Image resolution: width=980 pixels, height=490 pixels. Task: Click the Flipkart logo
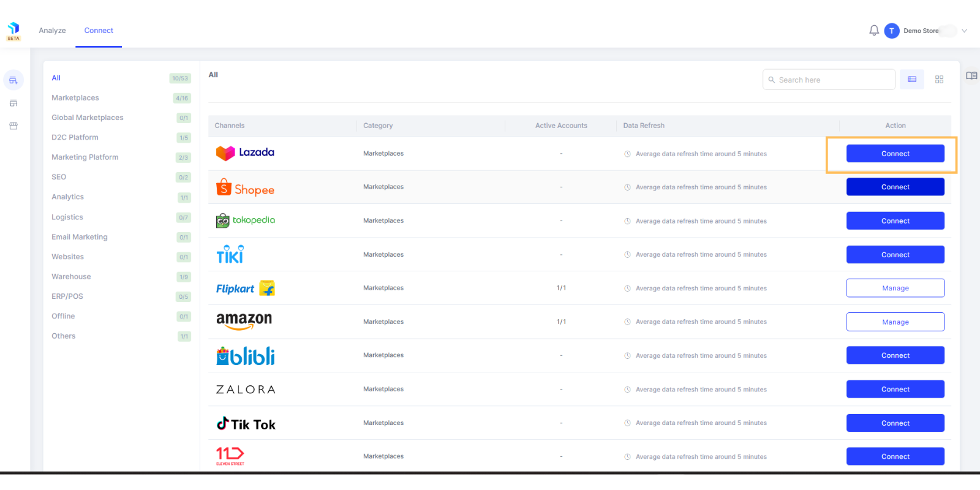(245, 288)
